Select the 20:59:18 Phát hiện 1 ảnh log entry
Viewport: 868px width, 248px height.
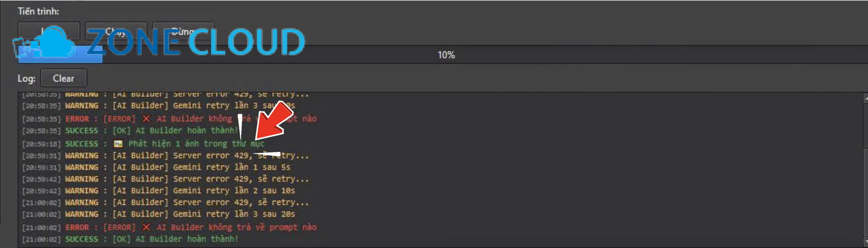tap(143, 144)
